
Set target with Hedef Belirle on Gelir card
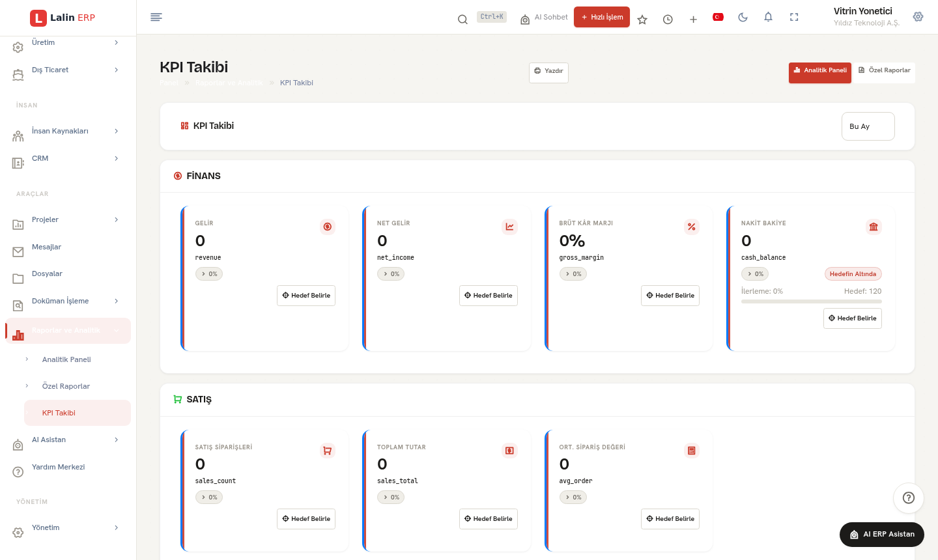tap(306, 296)
